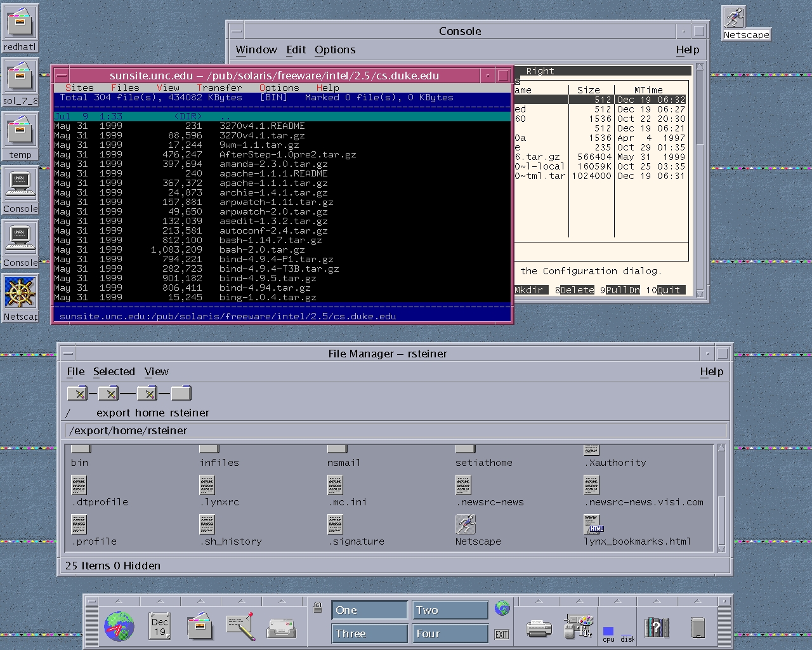Viewport: 812px width, 650px height.
Task: Click the Trash can on front panel
Action: [697, 627]
